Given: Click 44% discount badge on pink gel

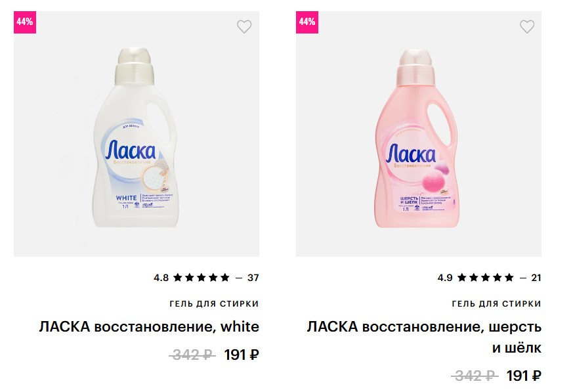Looking at the screenshot, I should click(x=307, y=22).
